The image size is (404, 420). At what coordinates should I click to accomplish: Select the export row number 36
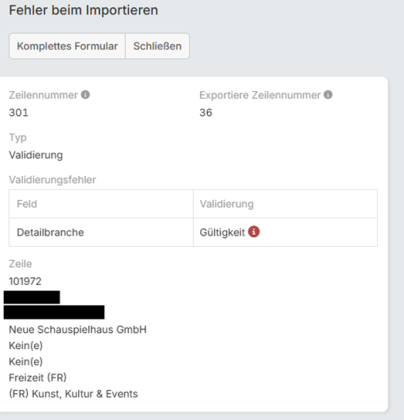pyautogui.click(x=206, y=113)
